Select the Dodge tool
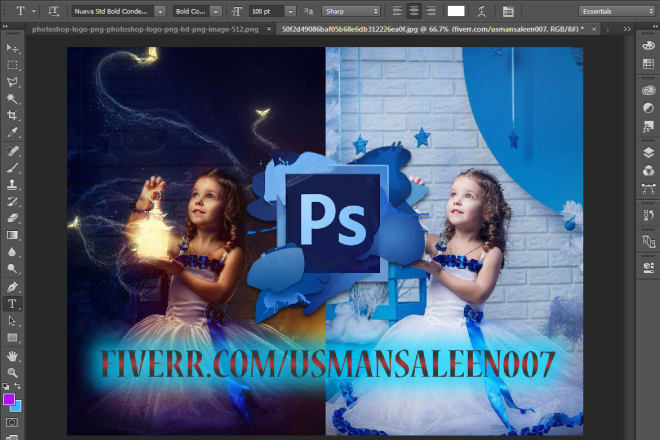Screen dimensions: 660x440 [x=12, y=268]
